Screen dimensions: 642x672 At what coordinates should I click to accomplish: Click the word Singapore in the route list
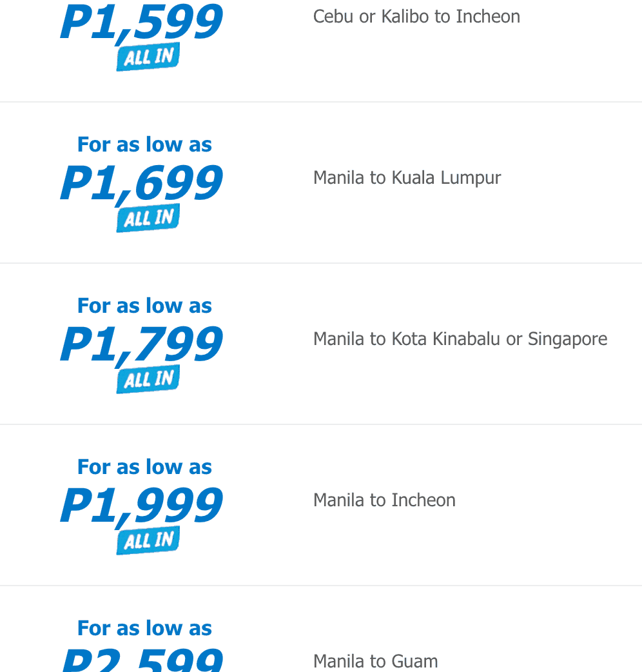pyautogui.click(x=567, y=339)
